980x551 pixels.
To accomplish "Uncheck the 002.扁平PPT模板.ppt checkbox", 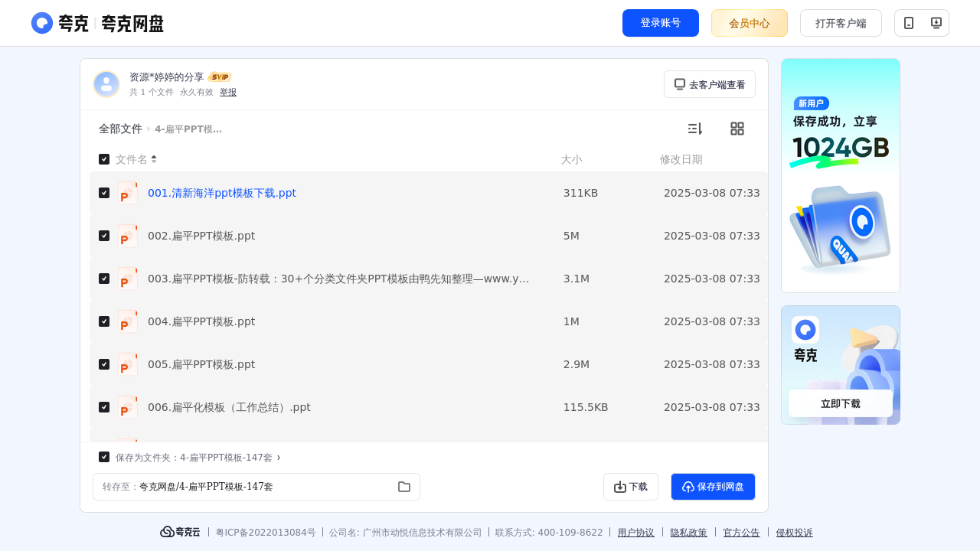I will pyautogui.click(x=104, y=236).
